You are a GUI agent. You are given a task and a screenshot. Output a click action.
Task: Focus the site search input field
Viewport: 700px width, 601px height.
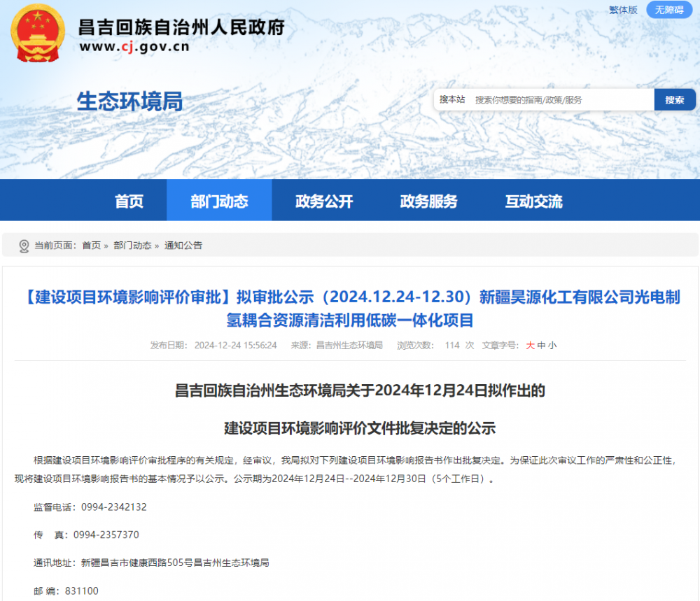(560, 100)
